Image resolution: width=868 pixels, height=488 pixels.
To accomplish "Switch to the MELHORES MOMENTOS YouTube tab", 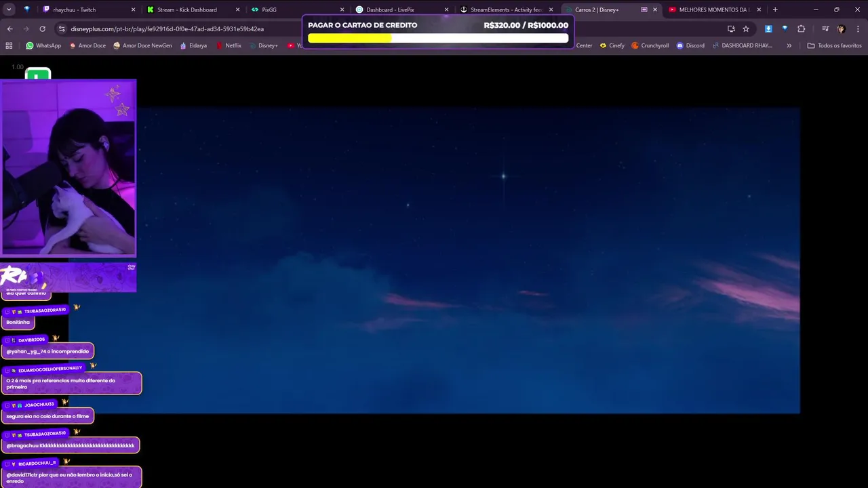I will [715, 9].
